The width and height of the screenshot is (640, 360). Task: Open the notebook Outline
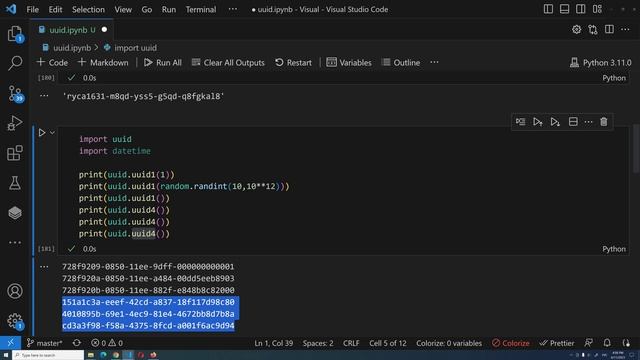point(401,62)
